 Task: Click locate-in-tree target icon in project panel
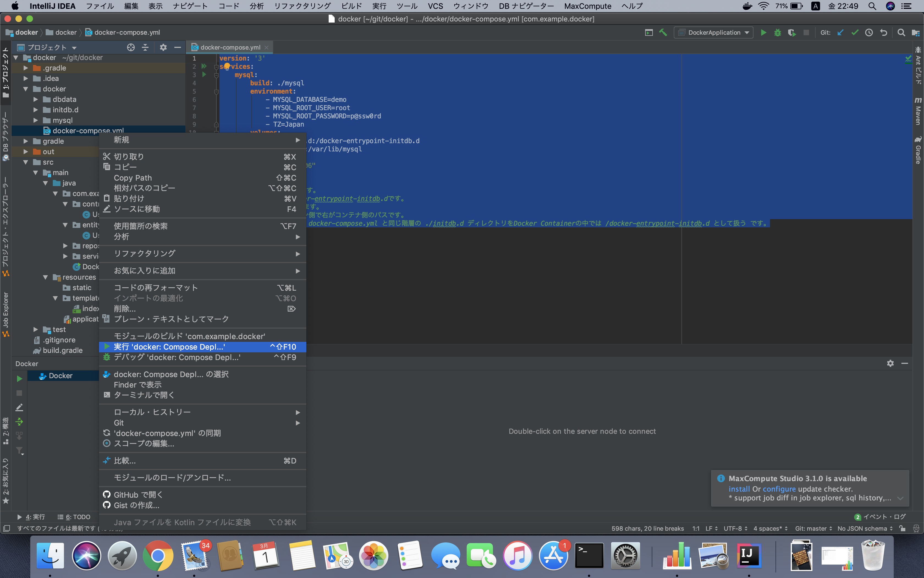pyautogui.click(x=131, y=47)
